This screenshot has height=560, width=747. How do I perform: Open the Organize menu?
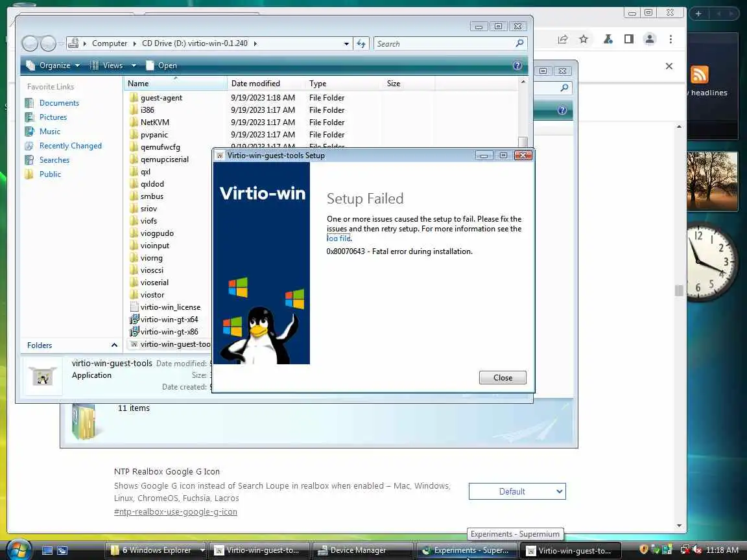coord(53,65)
